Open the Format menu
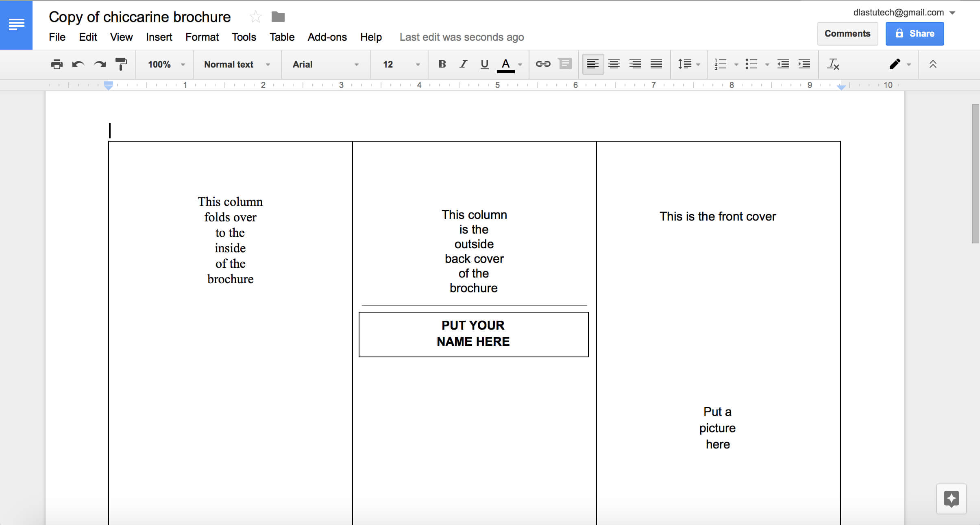The width and height of the screenshot is (980, 525). point(202,37)
